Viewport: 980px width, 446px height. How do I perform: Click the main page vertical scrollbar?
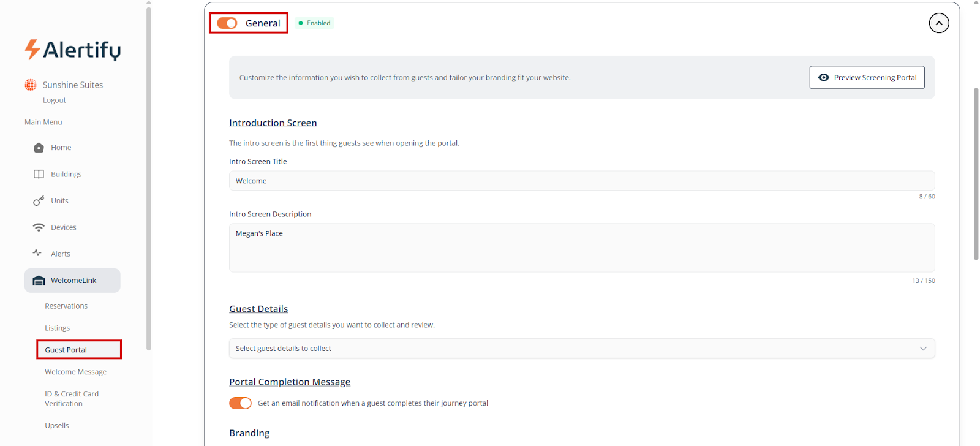point(976,174)
